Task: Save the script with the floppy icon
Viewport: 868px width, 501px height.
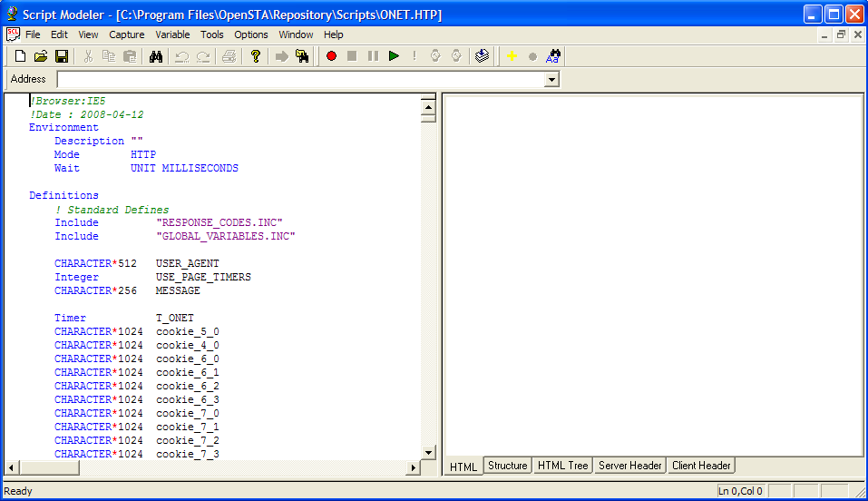Action: (62, 56)
